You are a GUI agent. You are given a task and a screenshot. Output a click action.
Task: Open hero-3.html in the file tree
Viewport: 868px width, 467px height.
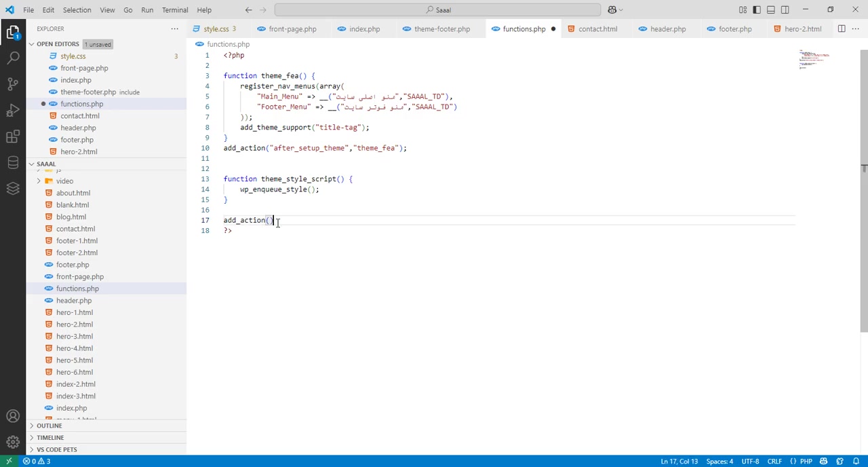(x=75, y=336)
